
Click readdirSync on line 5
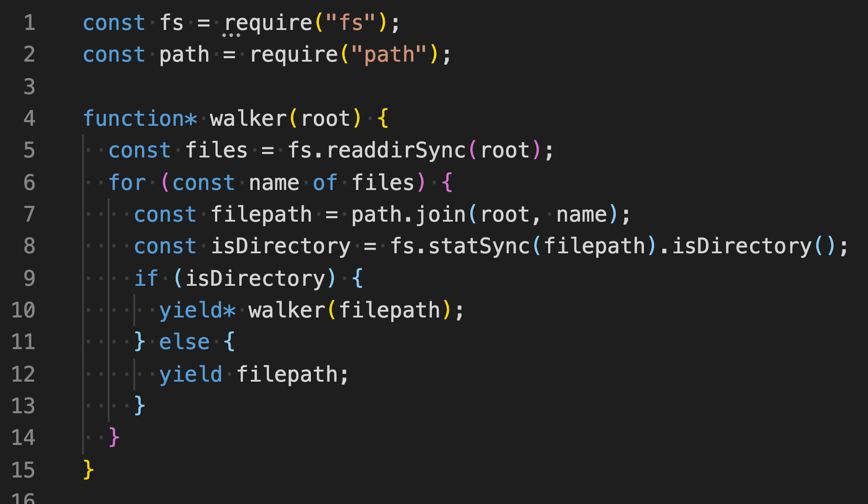click(x=396, y=150)
